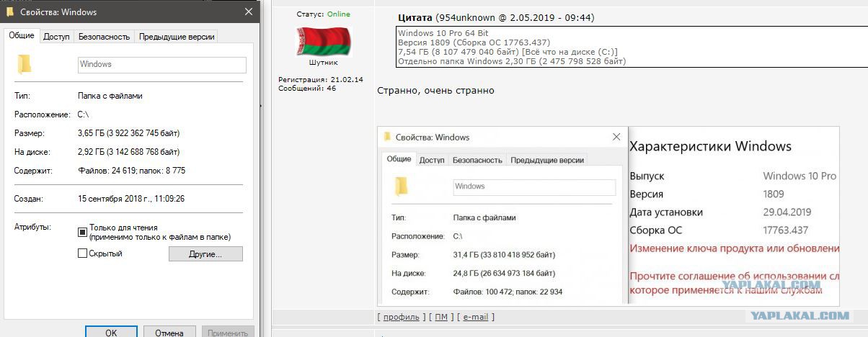
Task: Switch to 'Безопасность' tab in left dialog
Action: tap(104, 37)
